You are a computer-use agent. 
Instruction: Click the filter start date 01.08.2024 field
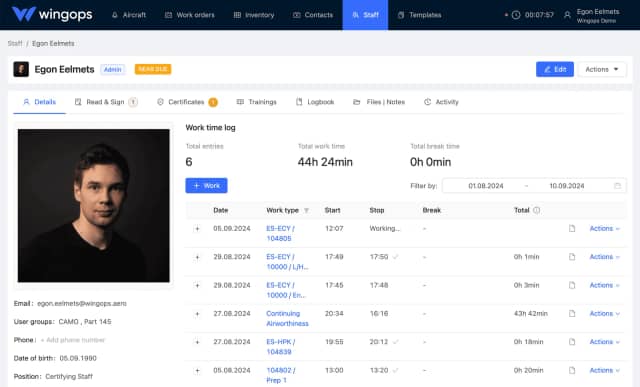[x=486, y=186]
